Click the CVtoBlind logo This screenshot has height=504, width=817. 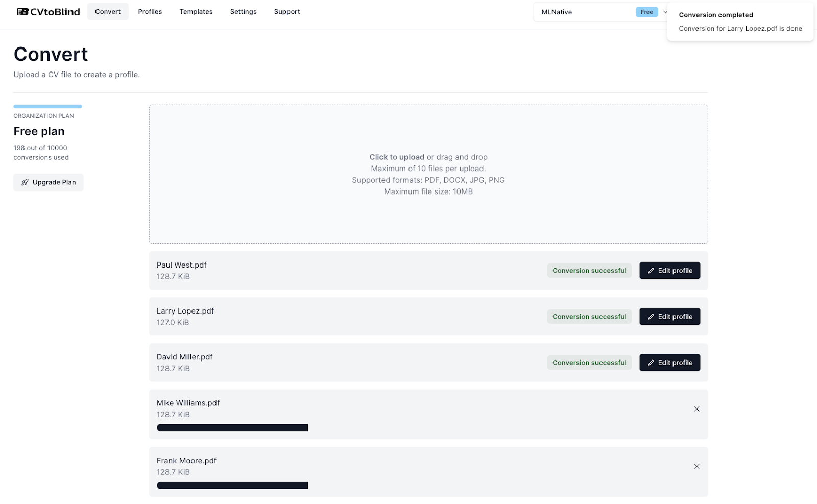tap(49, 12)
